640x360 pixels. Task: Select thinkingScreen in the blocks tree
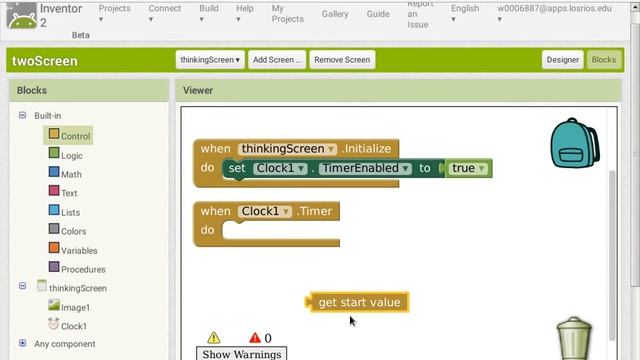point(78,288)
